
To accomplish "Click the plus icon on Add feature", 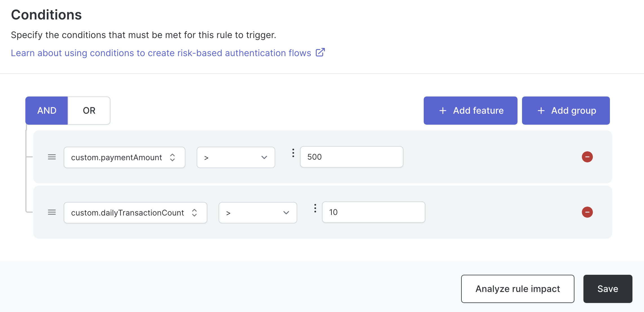I will tap(443, 111).
